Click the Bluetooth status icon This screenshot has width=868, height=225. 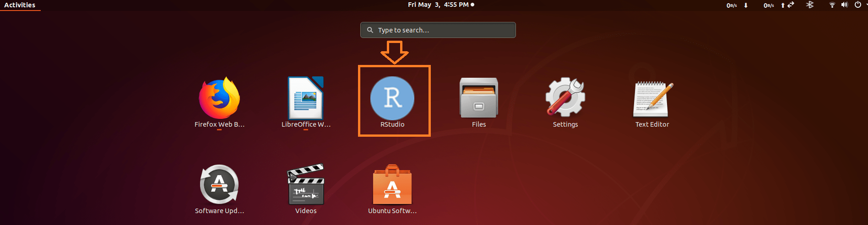(x=810, y=5)
